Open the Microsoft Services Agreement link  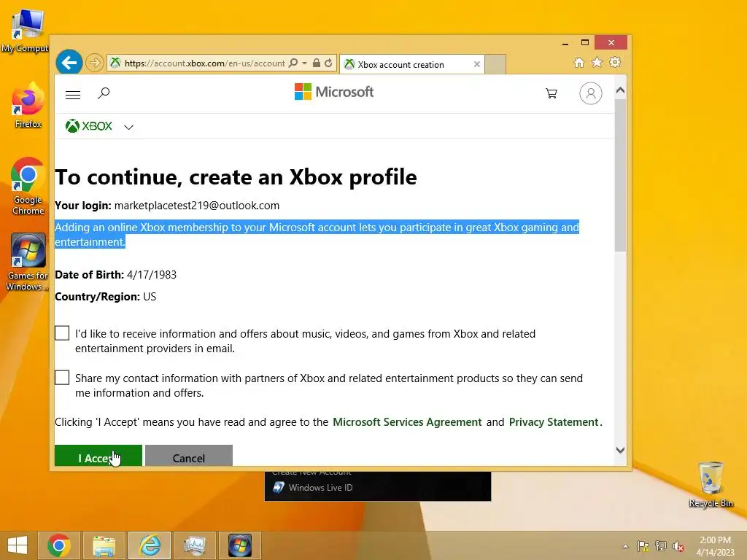(x=407, y=422)
